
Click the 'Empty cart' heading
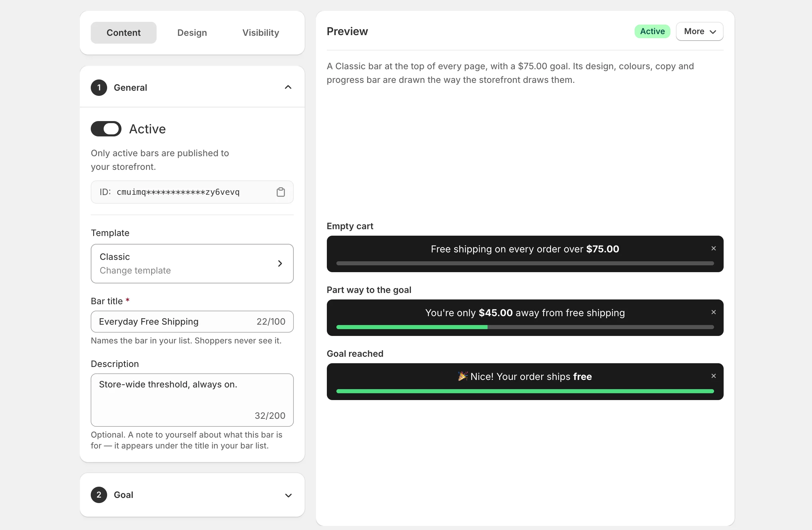[350, 226]
